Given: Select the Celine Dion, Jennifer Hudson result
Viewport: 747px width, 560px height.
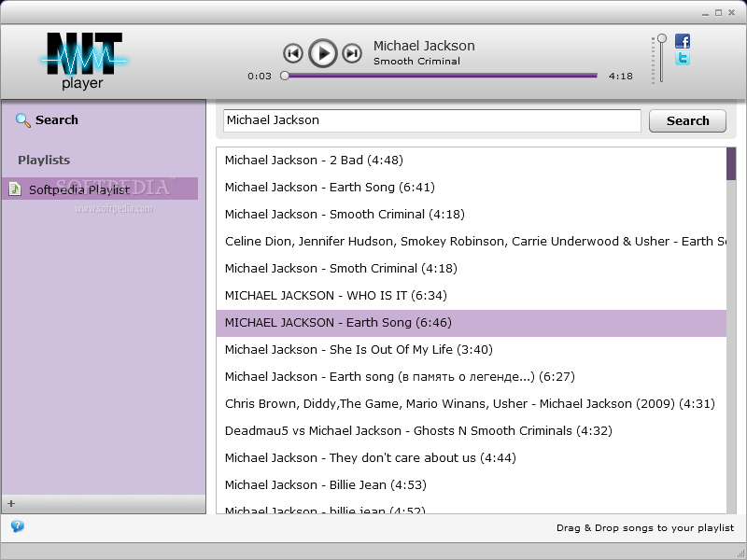Looking at the screenshot, I should [472, 242].
